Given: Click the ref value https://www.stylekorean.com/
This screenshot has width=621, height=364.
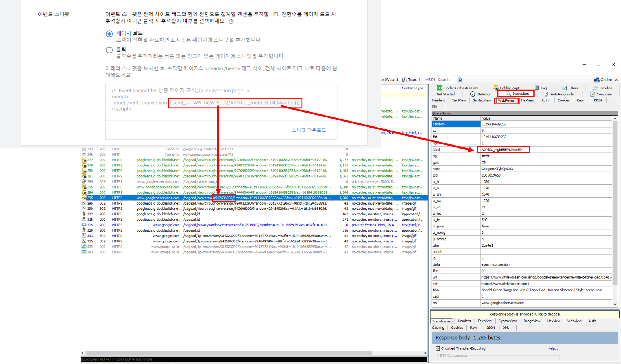Looking at the screenshot, I should pyautogui.click(x=505, y=284).
